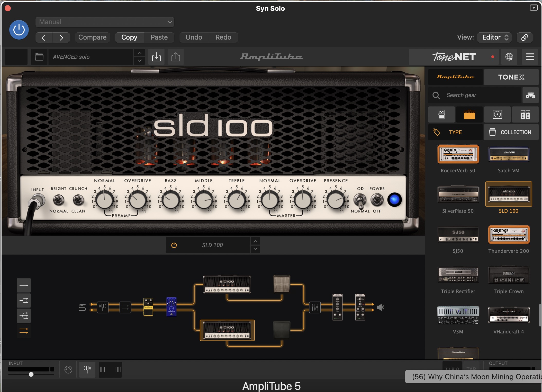Click the import preset download icon
The image size is (542, 392).
tap(156, 57)
